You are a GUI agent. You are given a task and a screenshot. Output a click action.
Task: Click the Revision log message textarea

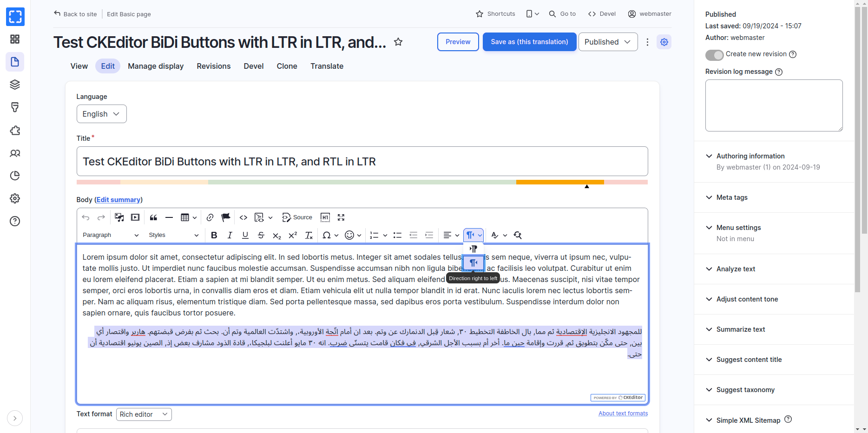[774, 105]
